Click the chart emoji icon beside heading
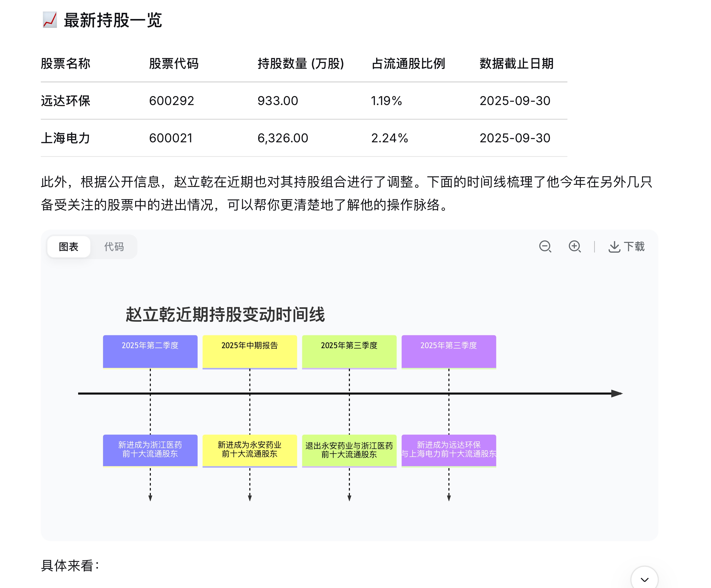 point(50,20)
